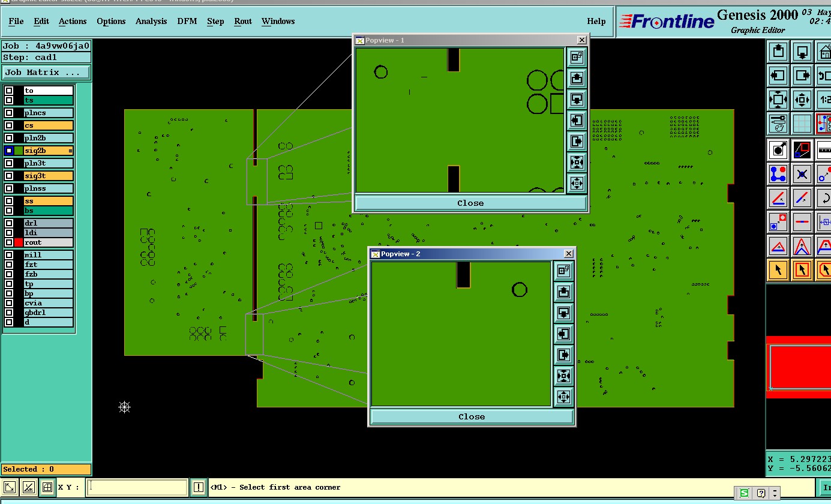Select the horizontal red-blue segment tool
Screen dimensions: 831x504
point(802,221)
